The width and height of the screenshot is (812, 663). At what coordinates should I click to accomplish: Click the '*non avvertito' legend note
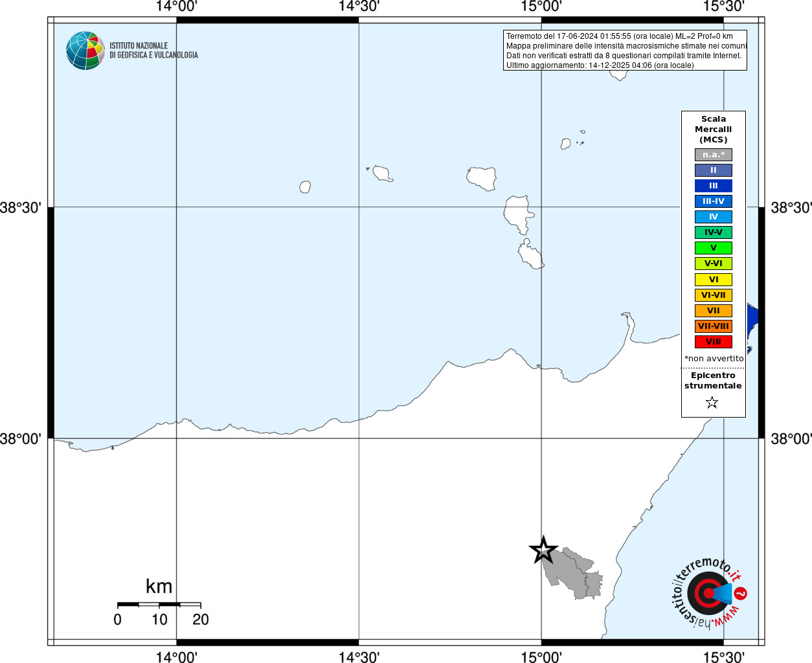coord(714,359)
